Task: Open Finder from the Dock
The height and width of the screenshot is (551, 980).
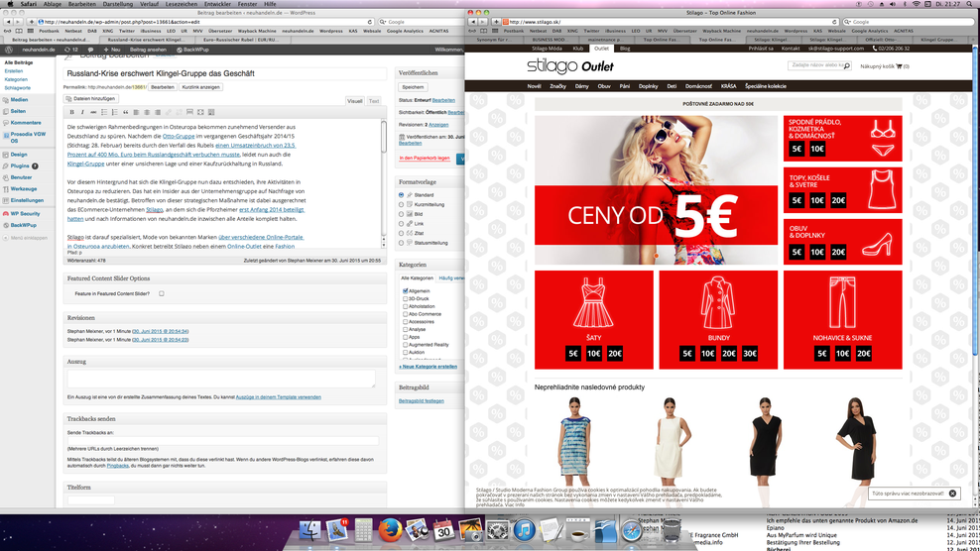Action: (x=310, y=531)
